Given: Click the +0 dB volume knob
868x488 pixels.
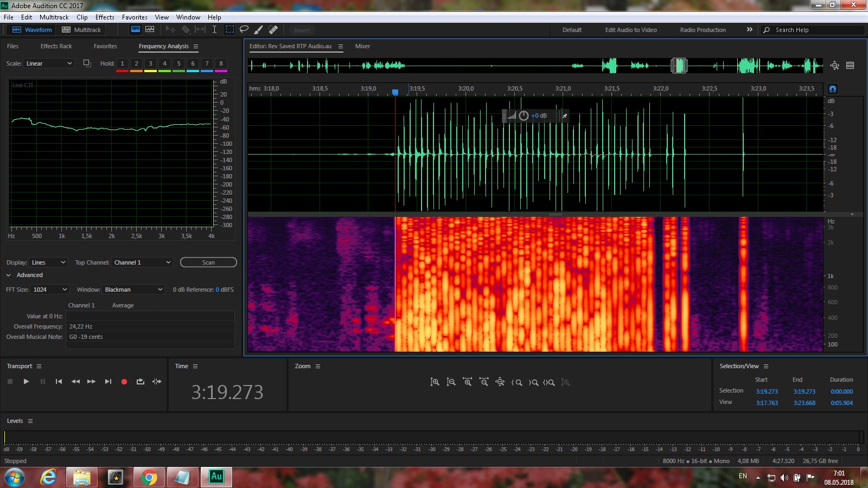Looking at the screenshot, I should (x=524, y=115).
